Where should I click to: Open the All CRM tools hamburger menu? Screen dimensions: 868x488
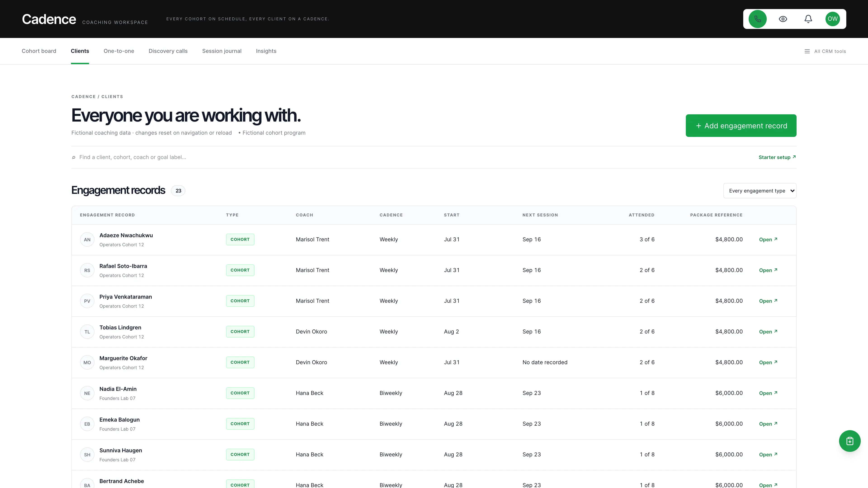coord(825,51)
